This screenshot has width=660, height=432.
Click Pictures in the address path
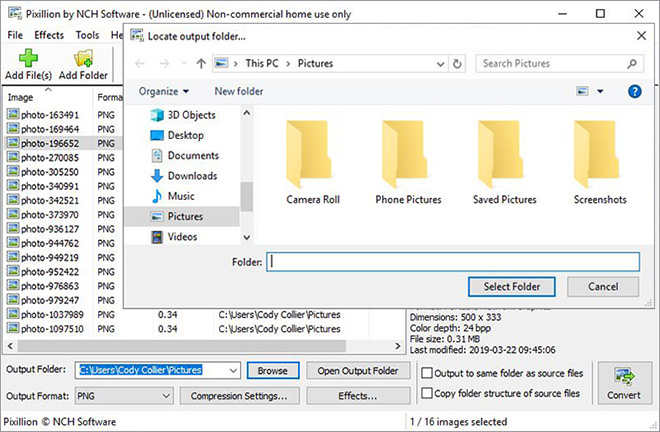(315, 64)
